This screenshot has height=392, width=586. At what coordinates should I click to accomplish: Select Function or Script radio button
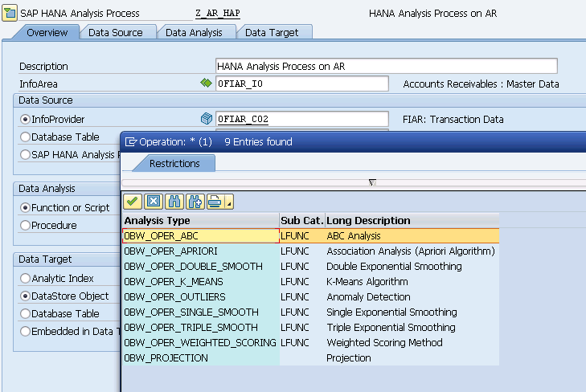tap(25, 207)
